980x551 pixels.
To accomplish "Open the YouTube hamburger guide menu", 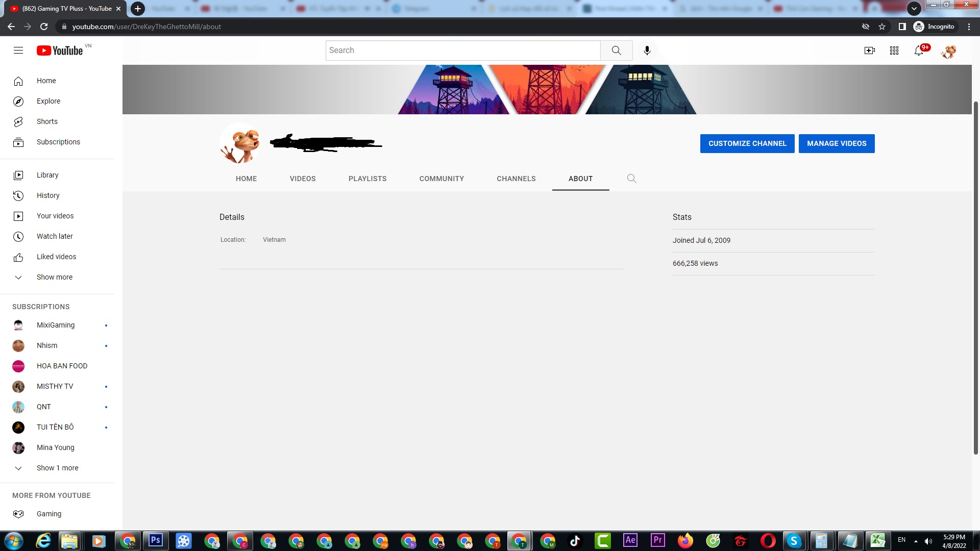I will [x=18, y=51].
